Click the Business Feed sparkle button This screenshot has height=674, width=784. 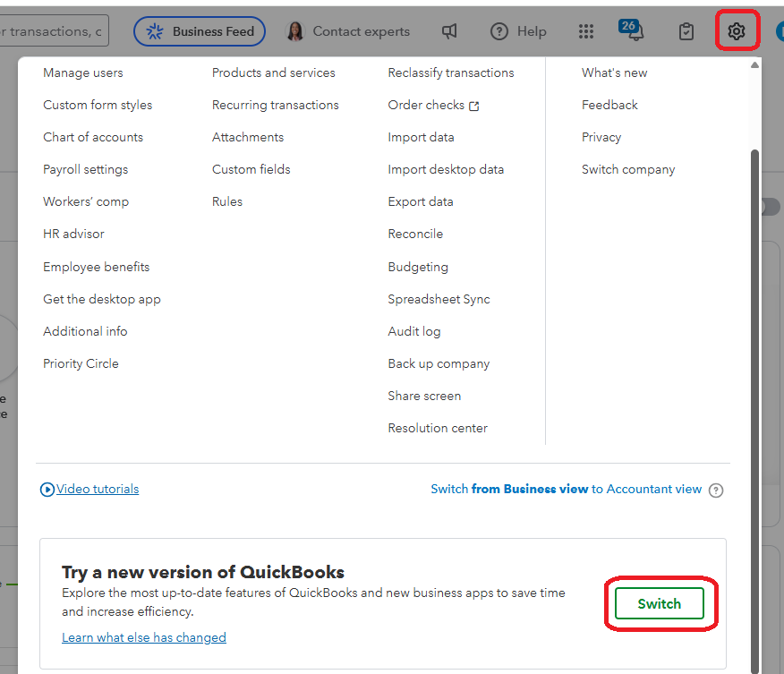pos(200,31)
